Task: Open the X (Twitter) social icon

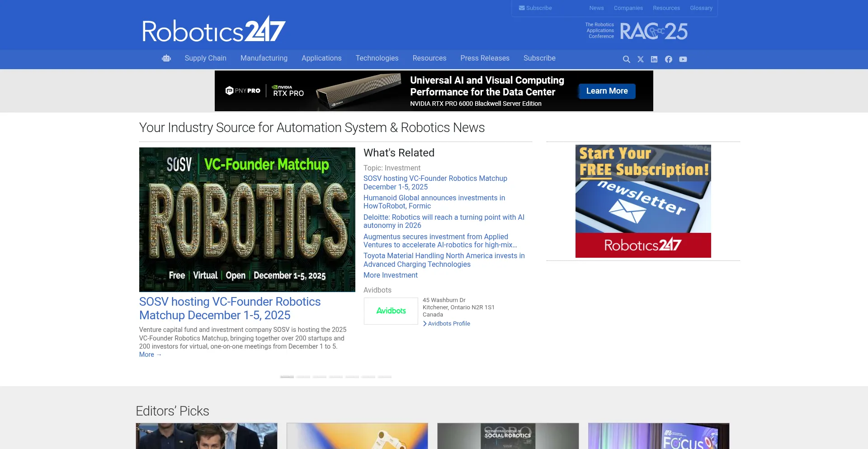Action: tap(640, 59)
